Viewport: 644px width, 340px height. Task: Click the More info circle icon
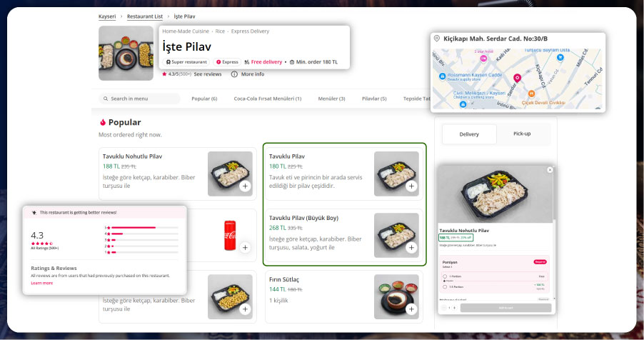[x=234, y=74]
